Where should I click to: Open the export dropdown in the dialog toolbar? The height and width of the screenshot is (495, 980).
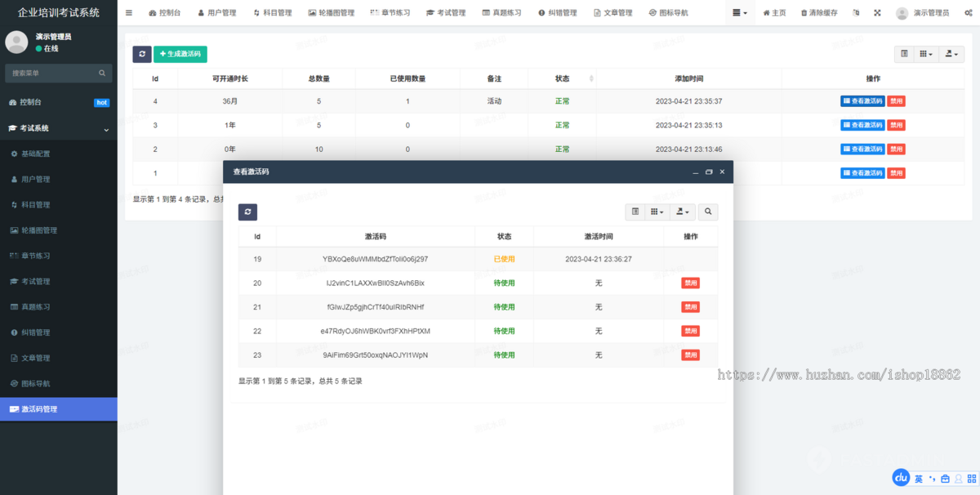tap(683, 212)
